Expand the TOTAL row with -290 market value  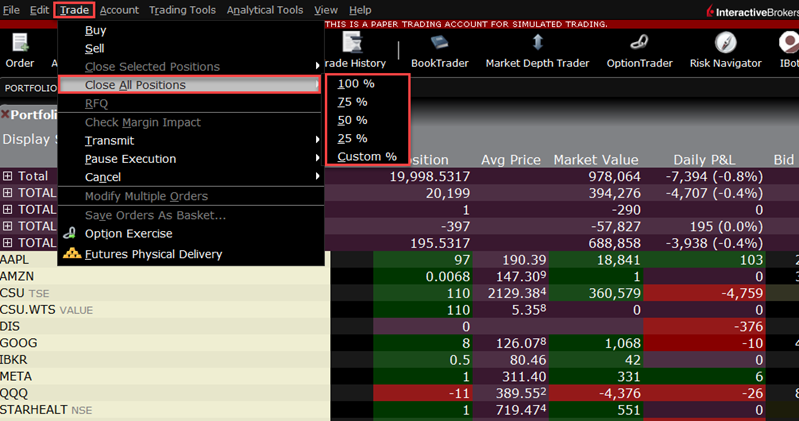pos(7,209)
